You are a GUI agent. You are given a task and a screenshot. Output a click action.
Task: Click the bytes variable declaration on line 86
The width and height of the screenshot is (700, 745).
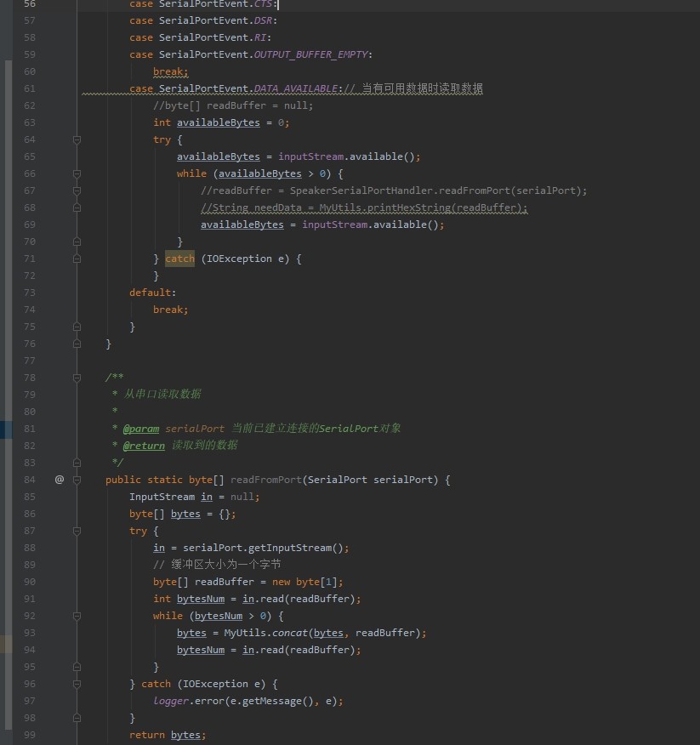(x=185, y=514)
